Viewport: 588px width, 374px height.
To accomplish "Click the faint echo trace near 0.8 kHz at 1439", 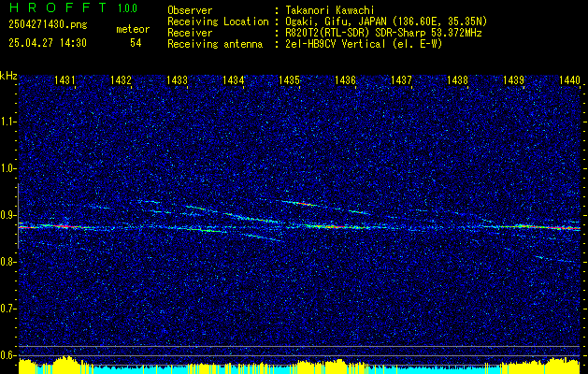I will tap(554, 259).
